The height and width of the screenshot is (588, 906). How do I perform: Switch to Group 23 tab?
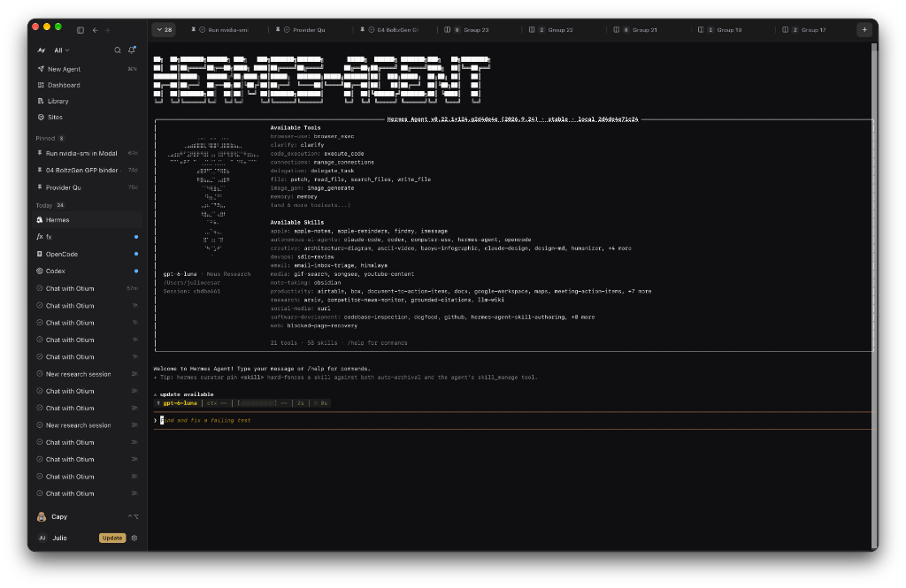471,30
